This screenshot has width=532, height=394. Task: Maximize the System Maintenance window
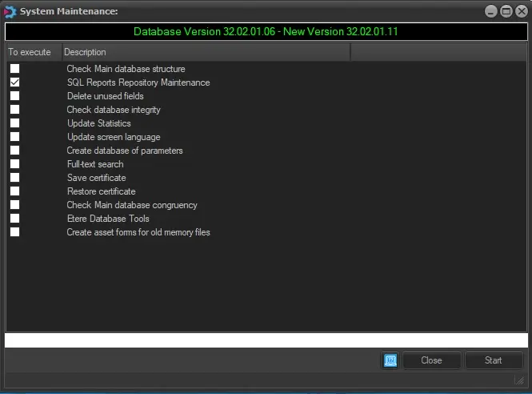(x=506, y=11)
